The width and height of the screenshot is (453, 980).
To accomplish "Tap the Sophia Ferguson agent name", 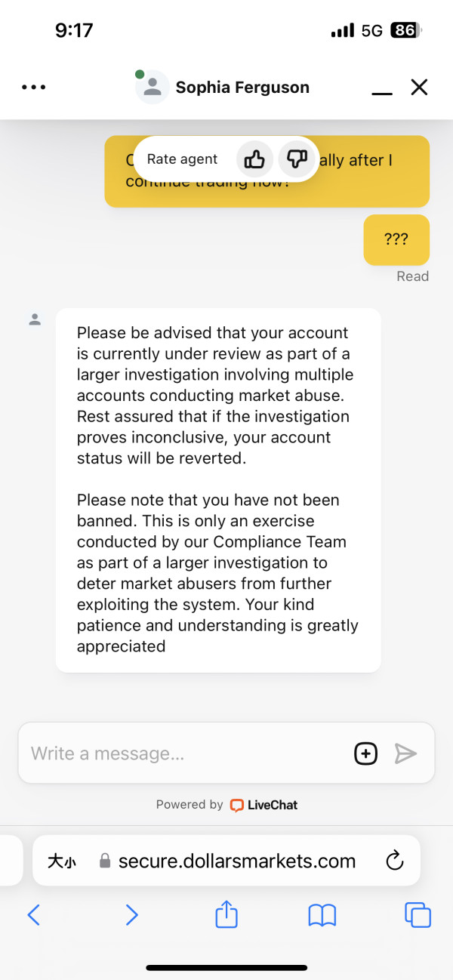I will 242,88.
